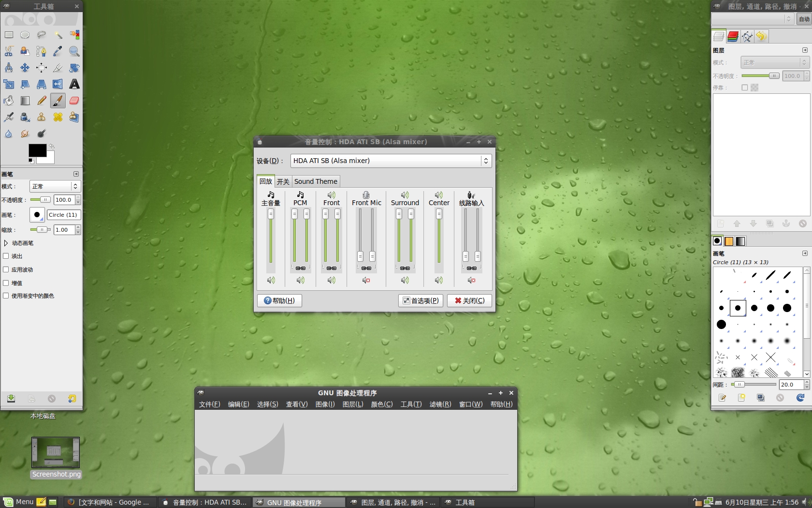
Task: Select the Move tool
Action: (25, 68)
